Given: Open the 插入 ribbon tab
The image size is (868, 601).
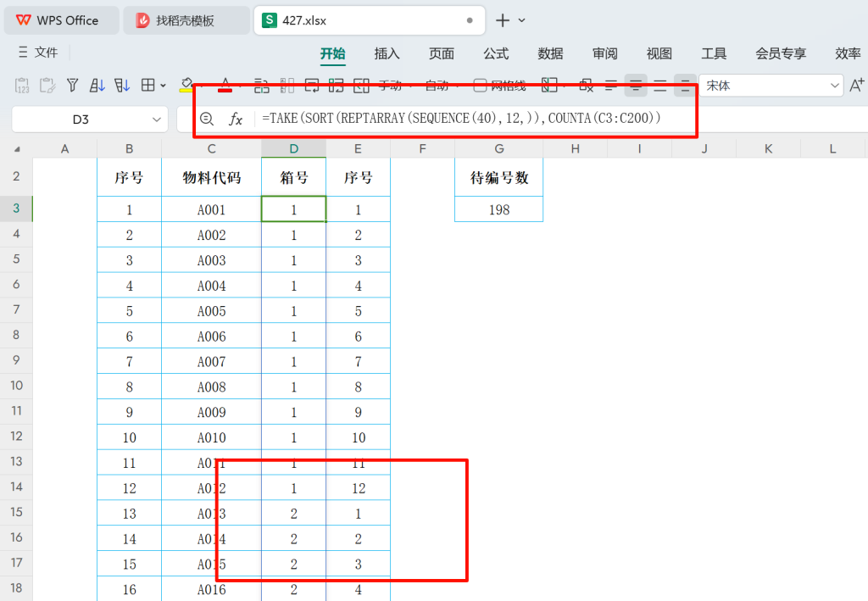Looking at the screenshot, I should point(387,53).
